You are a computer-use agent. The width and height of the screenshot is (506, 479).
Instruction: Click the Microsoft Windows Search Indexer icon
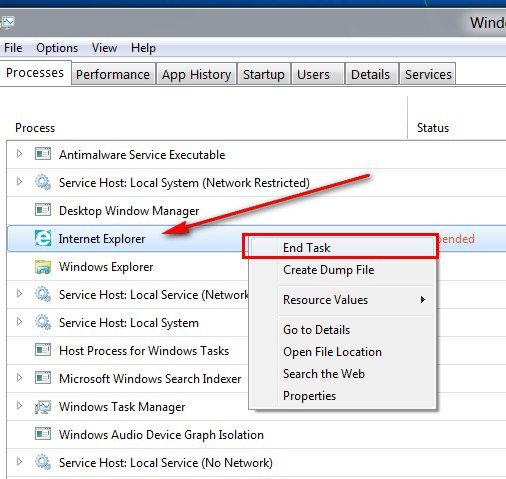click(x=43, y=378)
